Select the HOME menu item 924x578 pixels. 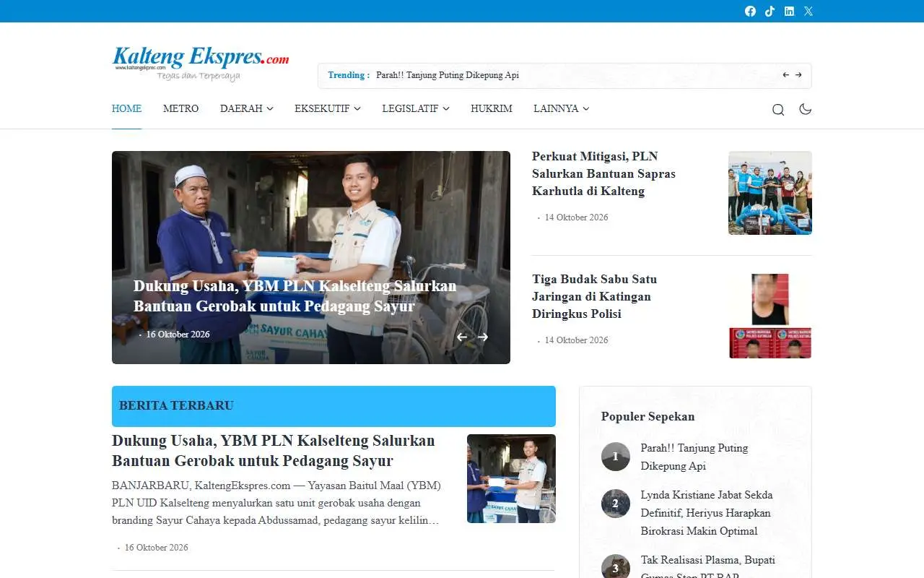(x=126, y=108)
